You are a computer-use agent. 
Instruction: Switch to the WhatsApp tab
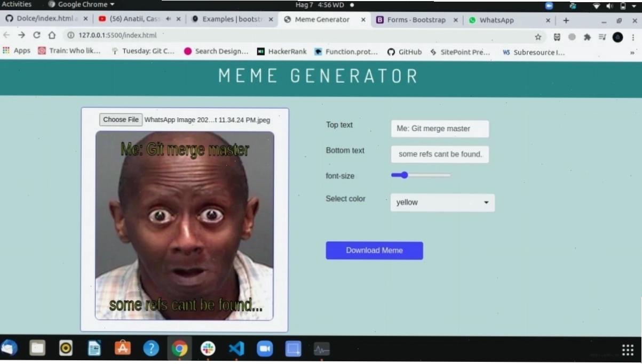(491, 20)
